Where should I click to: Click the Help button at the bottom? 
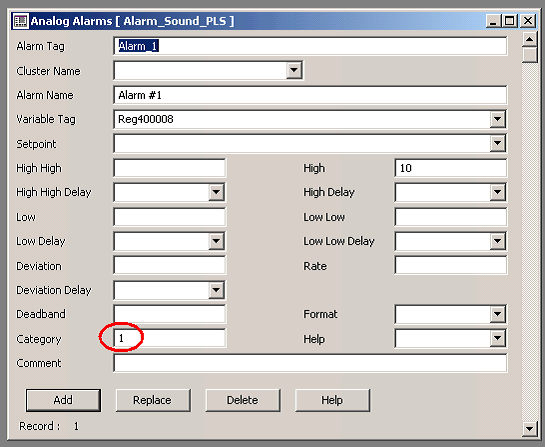pos(332,400)
